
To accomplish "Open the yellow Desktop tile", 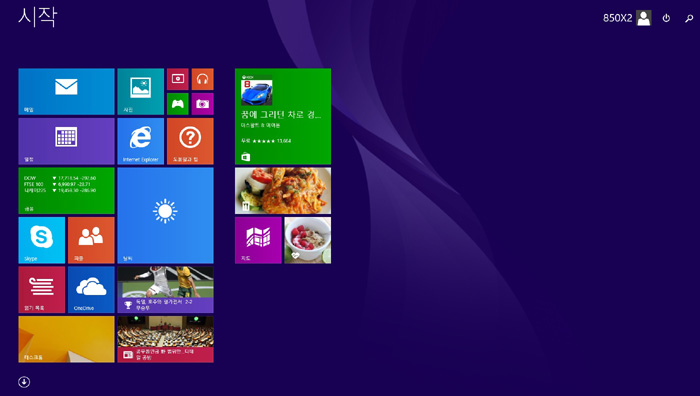I will (67, 339).
